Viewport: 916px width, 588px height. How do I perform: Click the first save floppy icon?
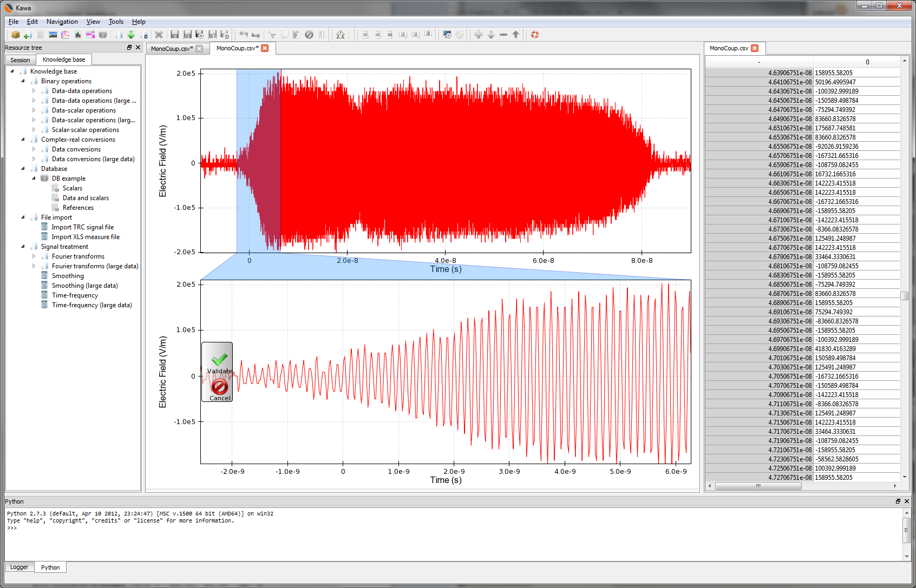[x=174, y=35]
